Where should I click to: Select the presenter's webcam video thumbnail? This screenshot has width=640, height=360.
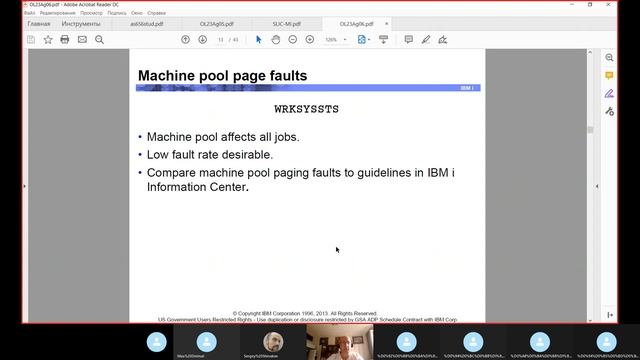[340, 342]
